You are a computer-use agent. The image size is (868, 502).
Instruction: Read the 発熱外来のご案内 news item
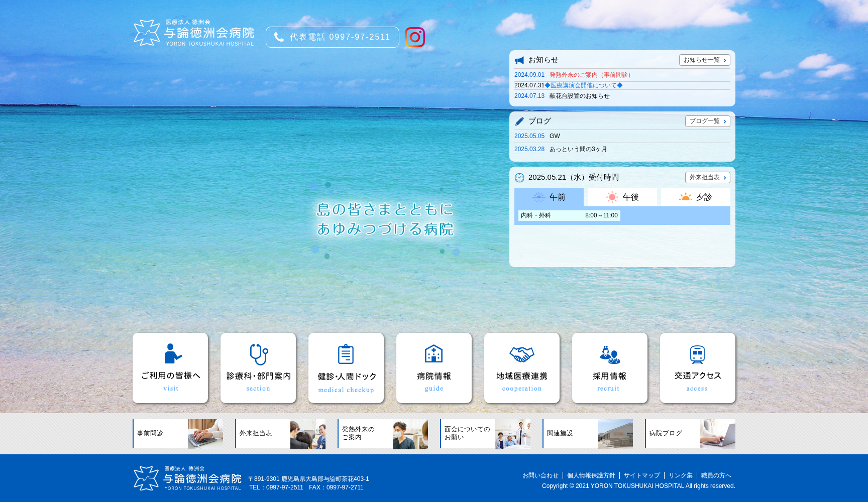pyautogui.click(x=590, y=75)
